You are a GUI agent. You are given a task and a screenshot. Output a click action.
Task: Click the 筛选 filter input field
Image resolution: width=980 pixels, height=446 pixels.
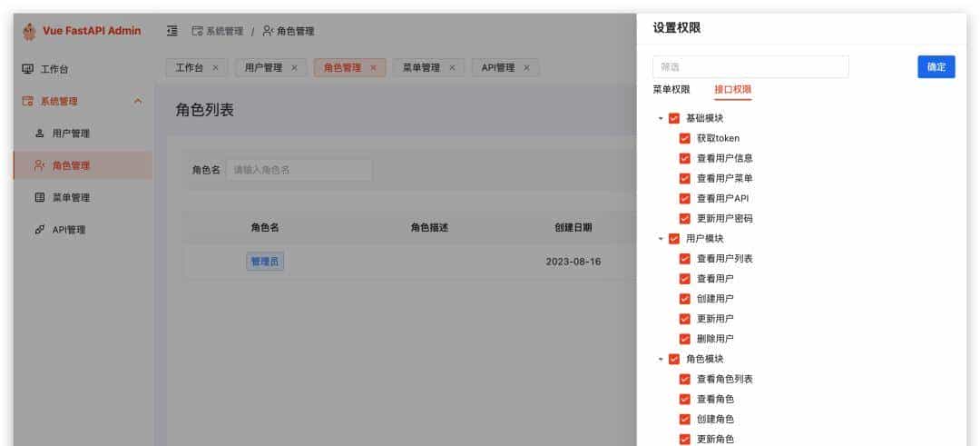coord(750,67)
